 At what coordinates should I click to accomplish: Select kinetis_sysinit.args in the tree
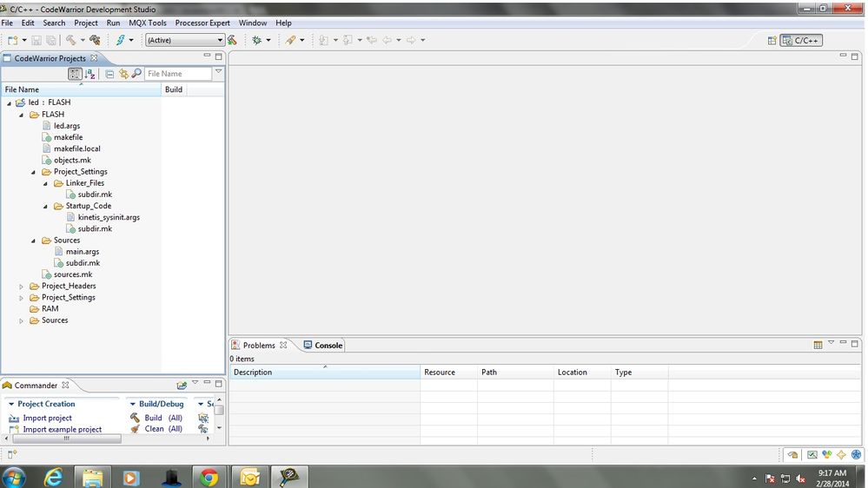coord(109,217)
